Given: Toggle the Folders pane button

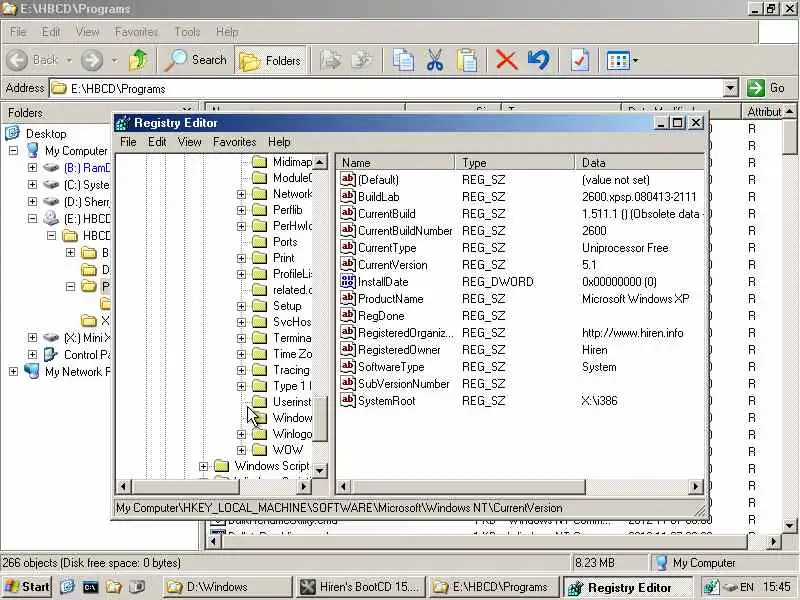Looking at the screenshot, I should pos(270,60).
